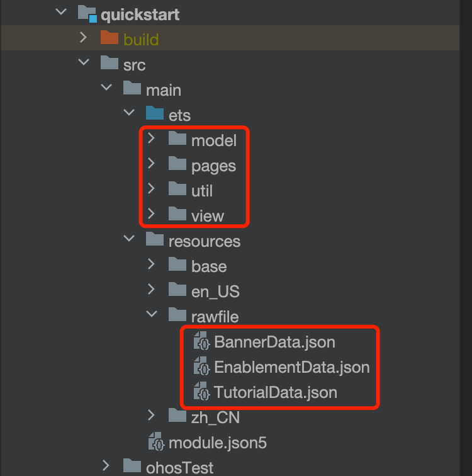Click the EnablementData.json file icon
The width and height of the screenshot is (472, 476).
coord(202,366)
